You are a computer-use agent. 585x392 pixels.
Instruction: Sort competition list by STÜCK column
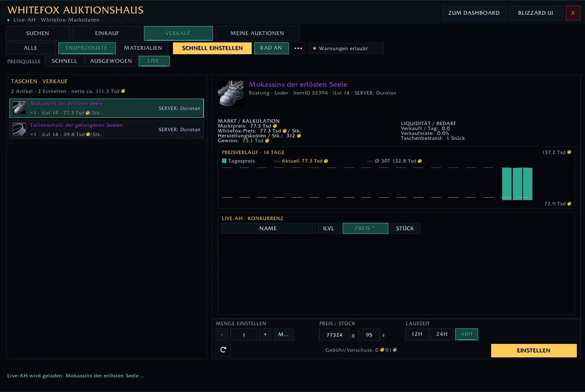(405, 229)
